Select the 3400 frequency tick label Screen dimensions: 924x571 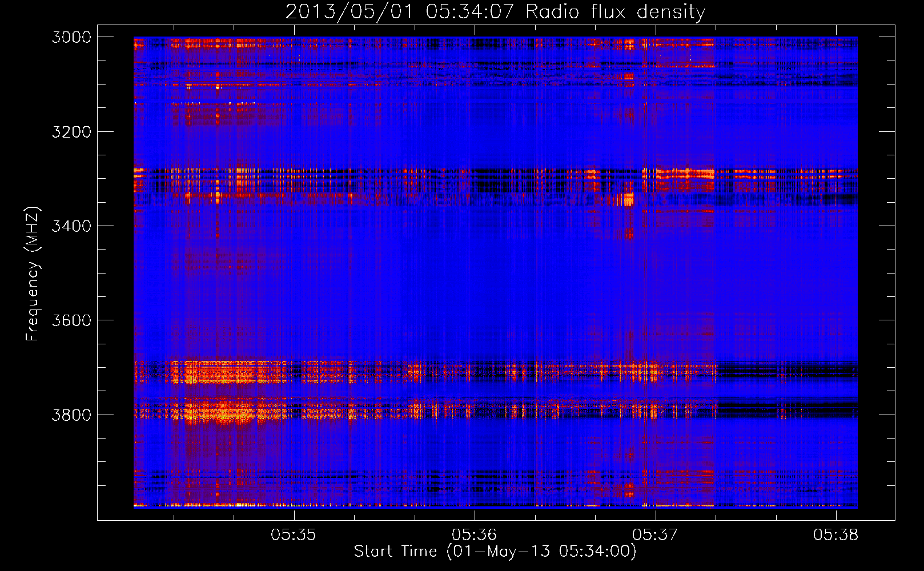point(71,226)
